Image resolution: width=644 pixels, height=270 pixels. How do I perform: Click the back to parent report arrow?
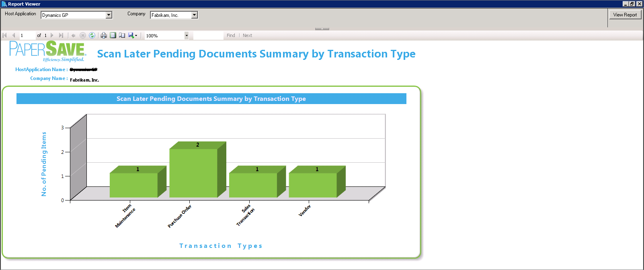coord(74,35)
